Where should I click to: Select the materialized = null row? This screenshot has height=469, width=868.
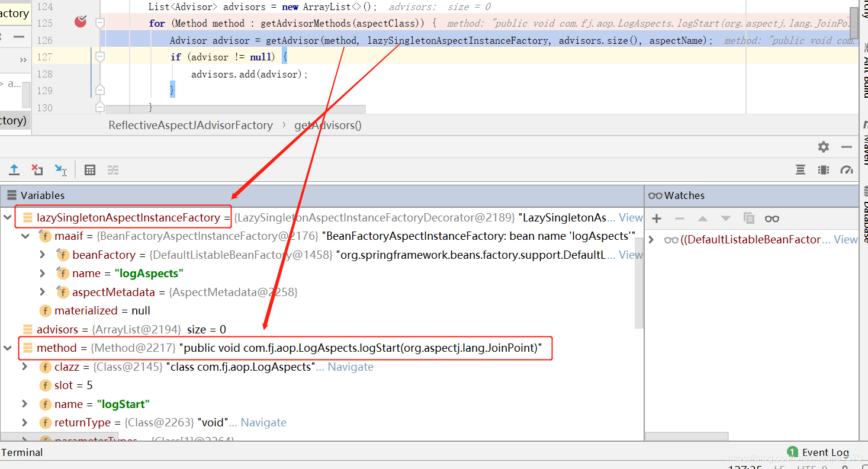click(322, 310)
